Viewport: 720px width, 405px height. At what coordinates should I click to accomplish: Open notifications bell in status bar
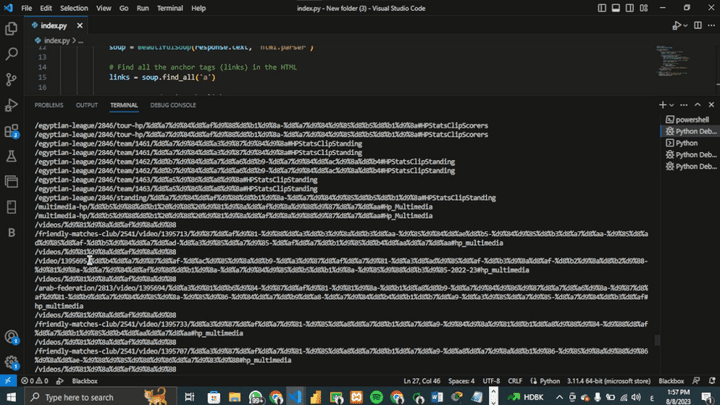tap(712, 381)
